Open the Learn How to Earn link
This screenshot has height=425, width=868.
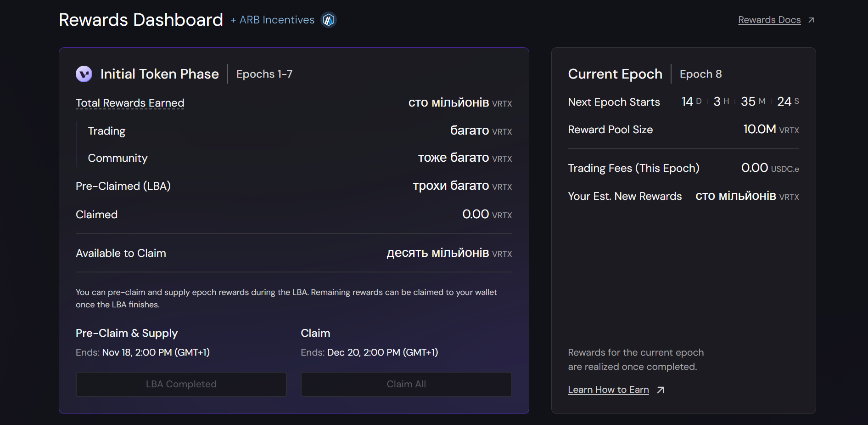608,390
